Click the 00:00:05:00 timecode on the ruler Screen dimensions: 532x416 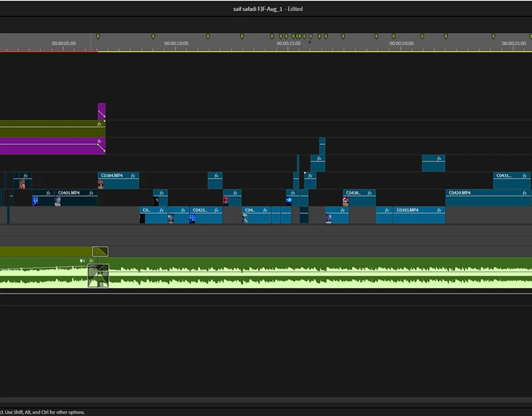tap(64, 43)
